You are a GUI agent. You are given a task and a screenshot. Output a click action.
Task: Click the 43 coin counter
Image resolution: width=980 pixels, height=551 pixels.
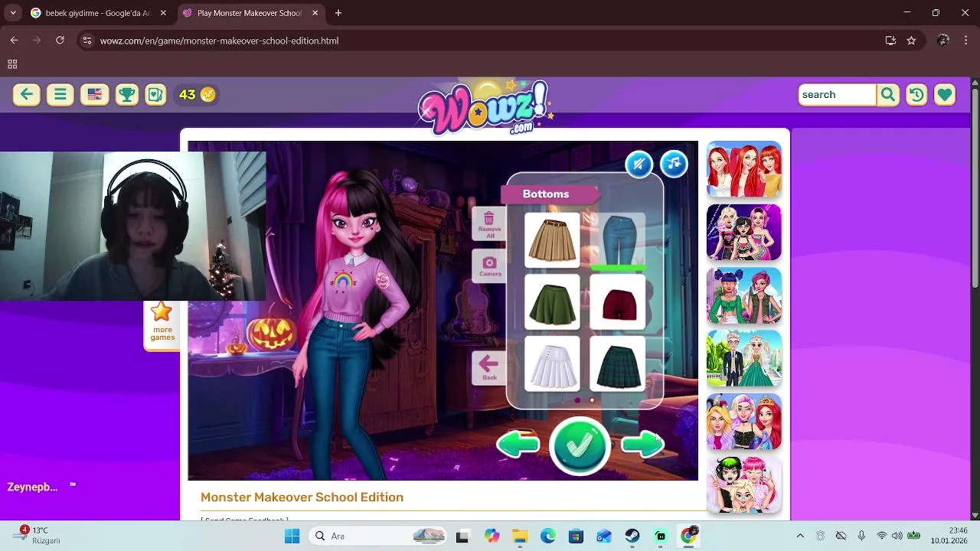(197, 94)
